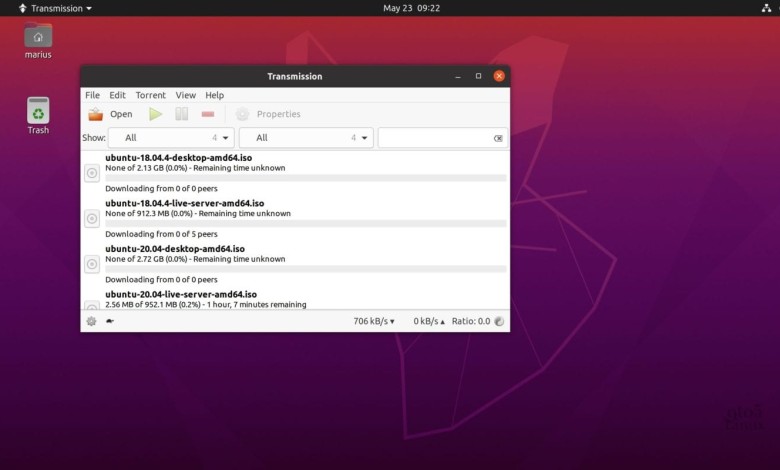Screen dimensions: 780x470
Task: Open Transmission app menu in top bar
Action: (x=55, y=8)
